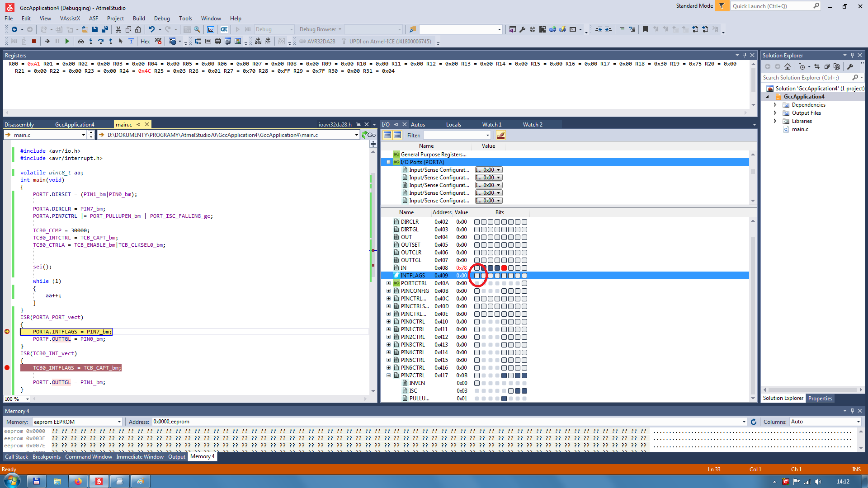Click the Go button next to file path
Viewport: 868px width, 488px height.
click(369, 135)
